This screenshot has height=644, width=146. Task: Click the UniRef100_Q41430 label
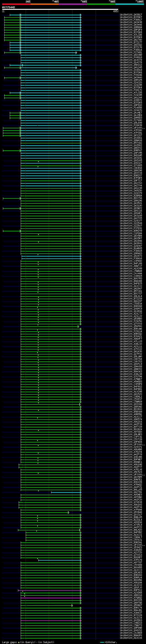[131, 351]
